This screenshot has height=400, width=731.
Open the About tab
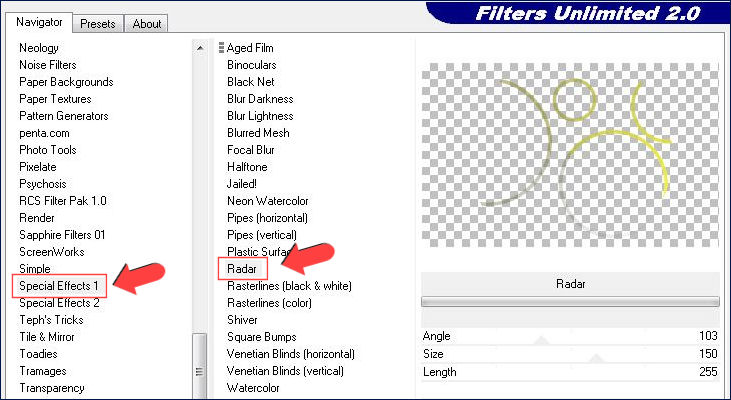coord(147,23)
